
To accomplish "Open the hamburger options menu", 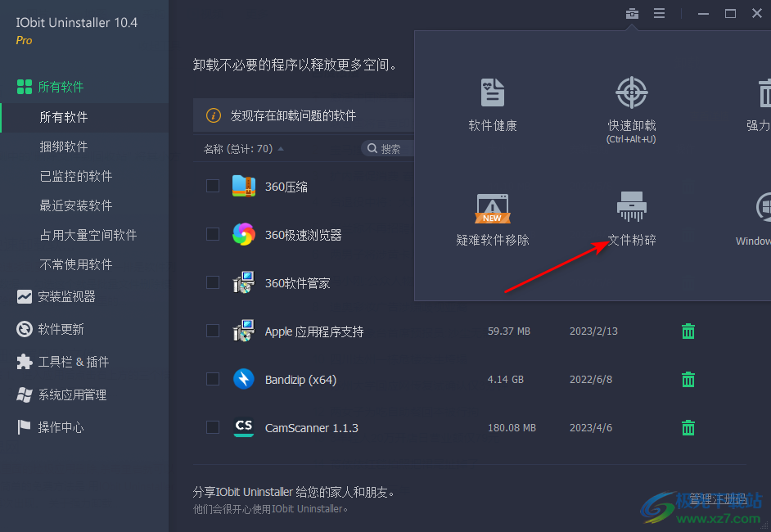I will [659, 13].
